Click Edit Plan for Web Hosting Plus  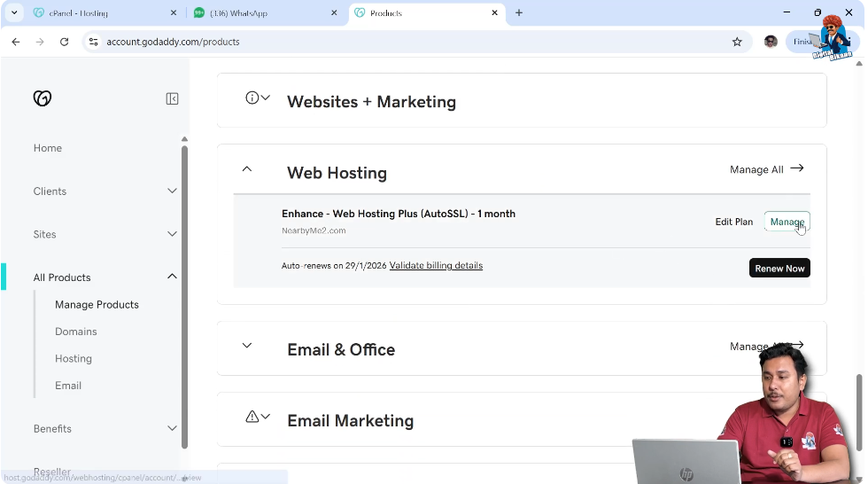734,222
